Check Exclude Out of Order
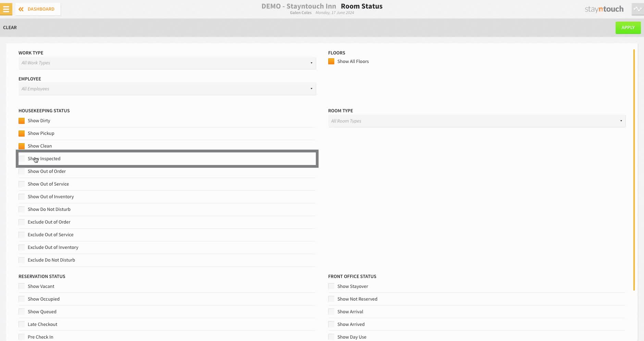This screenshot has width=644, height=341. tap(22, 222)
